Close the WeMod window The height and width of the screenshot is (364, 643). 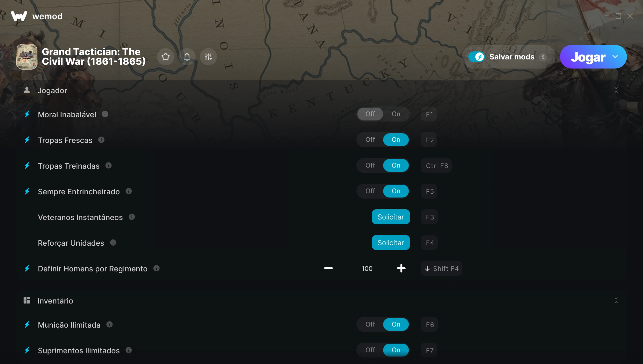tap(630, 16)
